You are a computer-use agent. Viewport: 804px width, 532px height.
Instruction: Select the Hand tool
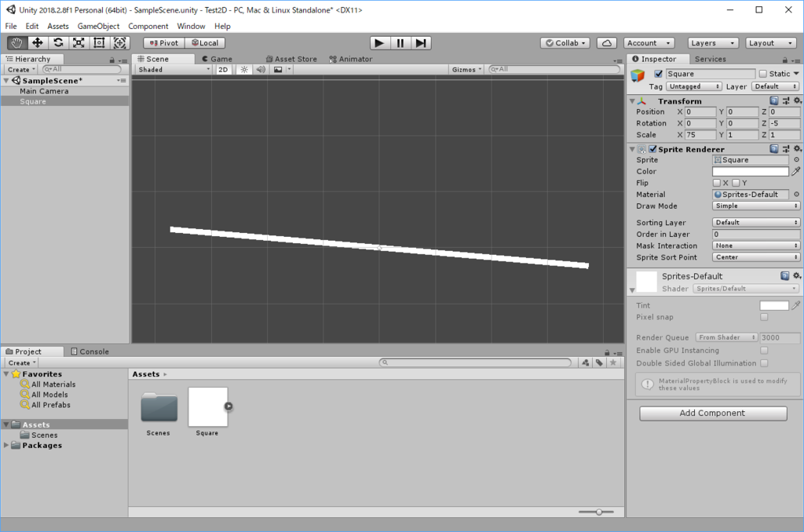click(17, 43)
